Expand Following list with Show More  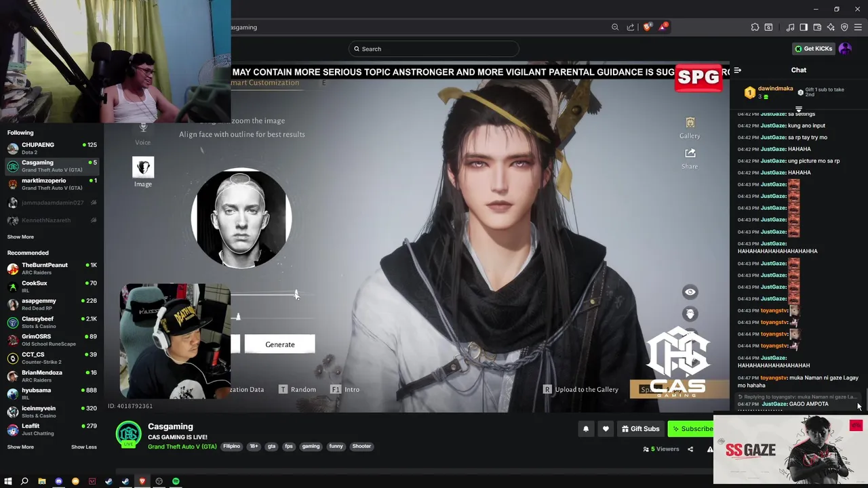[20, 237]
